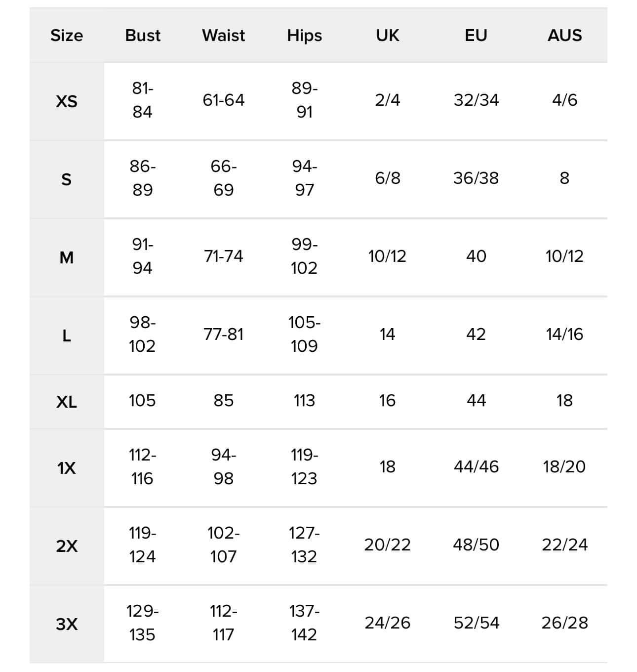This screenshot has height=672, width=637.
Task: Click the XL size row label
Action: 67,402
